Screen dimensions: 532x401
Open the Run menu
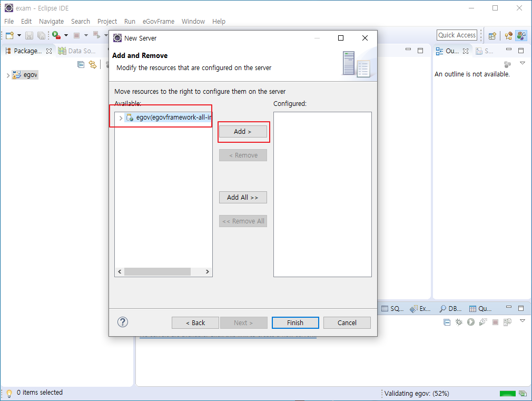click(130, 22)
